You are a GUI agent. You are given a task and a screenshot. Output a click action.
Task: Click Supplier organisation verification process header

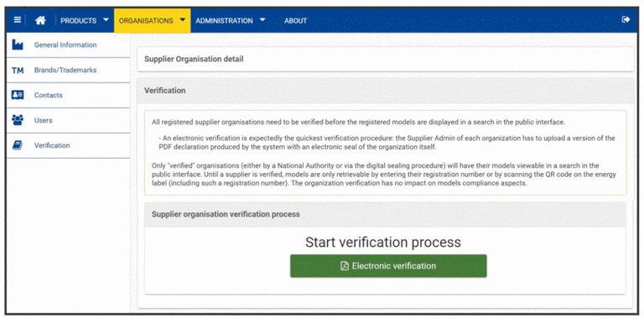[385, 215]
